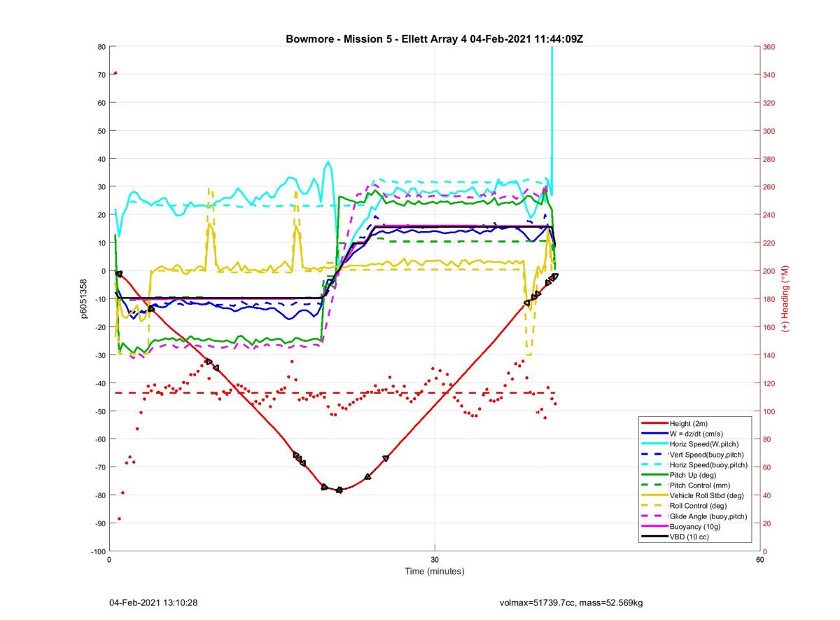Click the right heading axis tick '260'

769,187
